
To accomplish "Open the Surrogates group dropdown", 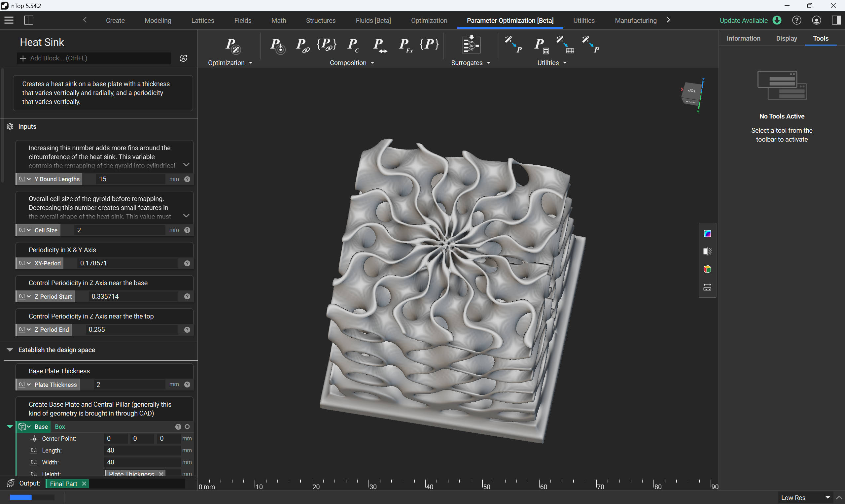I will point(471,63).
